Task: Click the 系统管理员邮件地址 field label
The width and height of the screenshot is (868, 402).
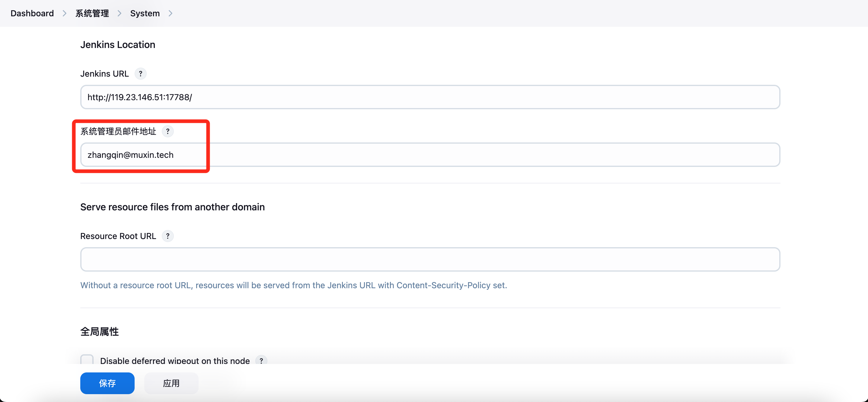Action: pos(118,131)
